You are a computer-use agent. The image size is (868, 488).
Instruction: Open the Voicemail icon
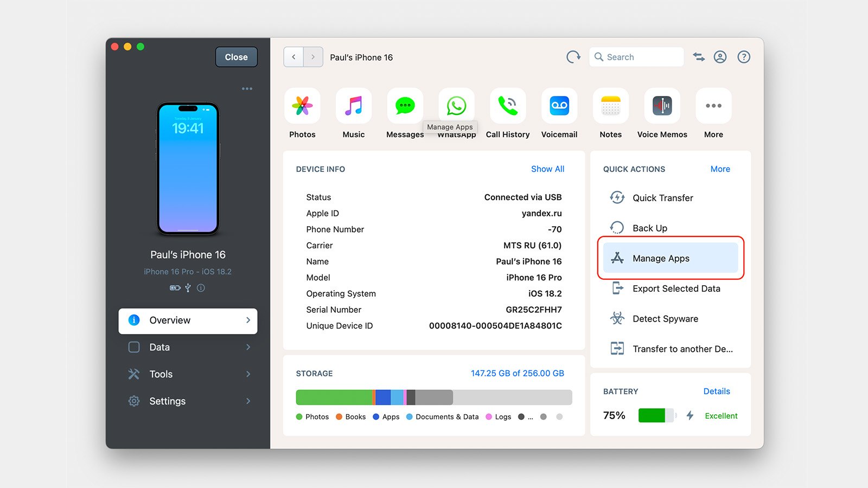coord(559,106)
